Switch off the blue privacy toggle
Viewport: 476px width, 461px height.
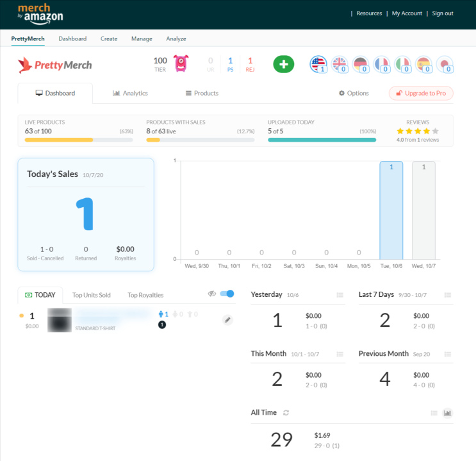click(227, 294)
